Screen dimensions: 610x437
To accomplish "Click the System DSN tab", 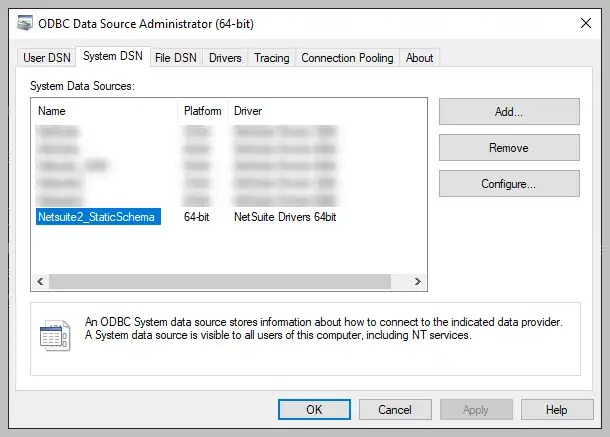I will coord(112,57).
